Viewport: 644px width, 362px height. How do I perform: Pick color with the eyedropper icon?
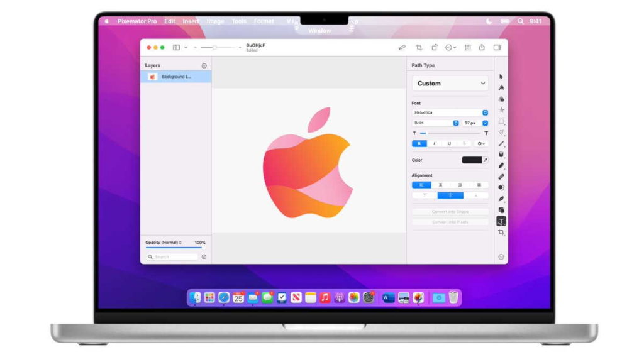click(x=486, y=160)
